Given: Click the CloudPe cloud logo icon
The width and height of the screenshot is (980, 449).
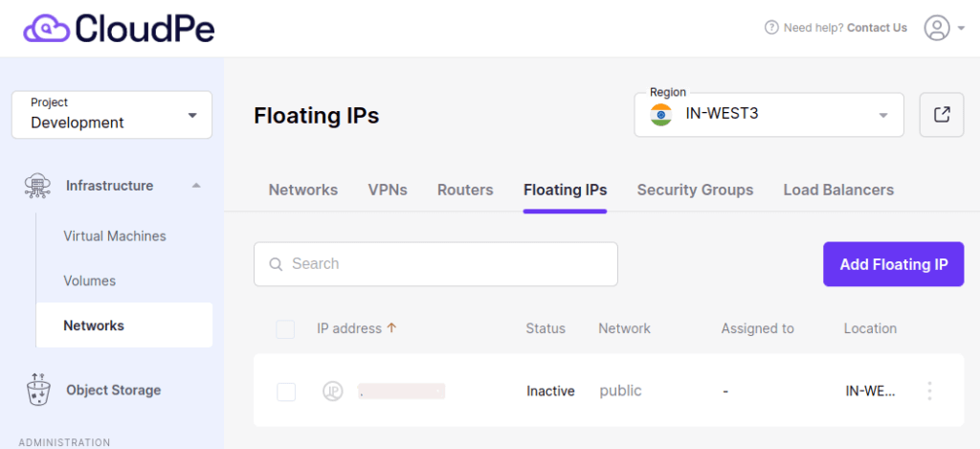Looking at the screenshot, I should point(47,28).
